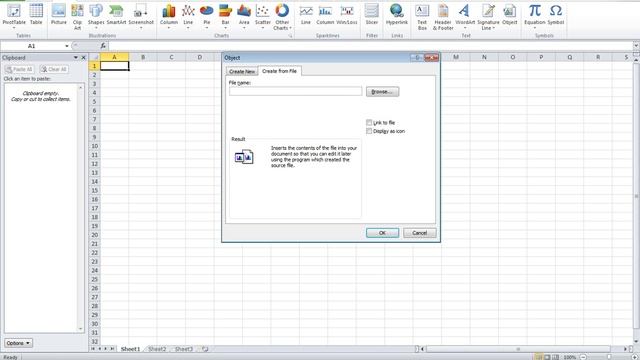Screen dimensions: 640x360
Task: Select row 10 header
Action: pyautogui.click(x=94, y=146)
